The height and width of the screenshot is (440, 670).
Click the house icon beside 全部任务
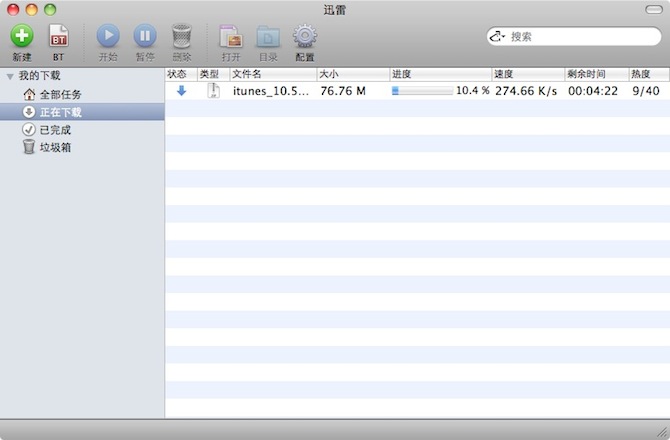coord(29,94)
